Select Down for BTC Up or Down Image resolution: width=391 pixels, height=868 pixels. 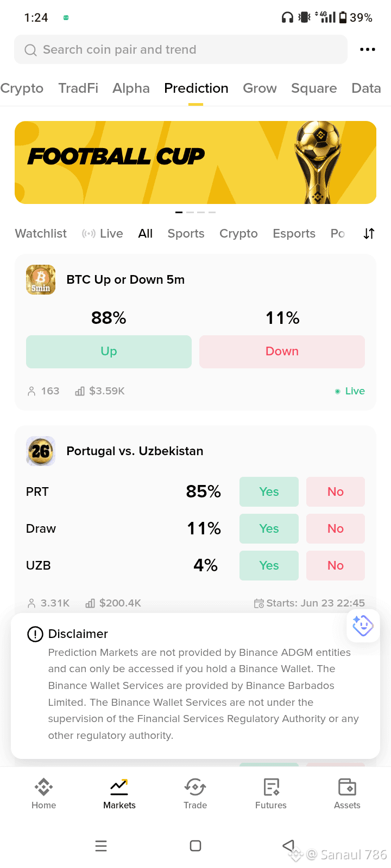click(282, 352)
